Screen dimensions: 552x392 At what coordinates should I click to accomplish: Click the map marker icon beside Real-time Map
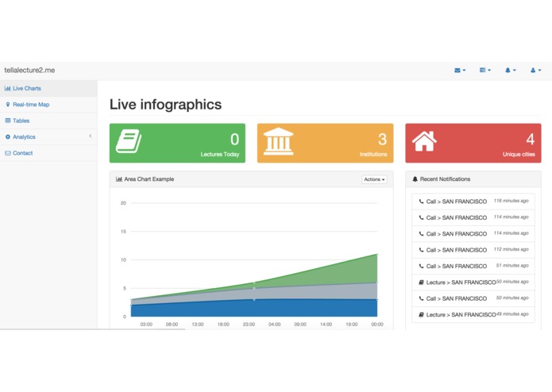8,105
